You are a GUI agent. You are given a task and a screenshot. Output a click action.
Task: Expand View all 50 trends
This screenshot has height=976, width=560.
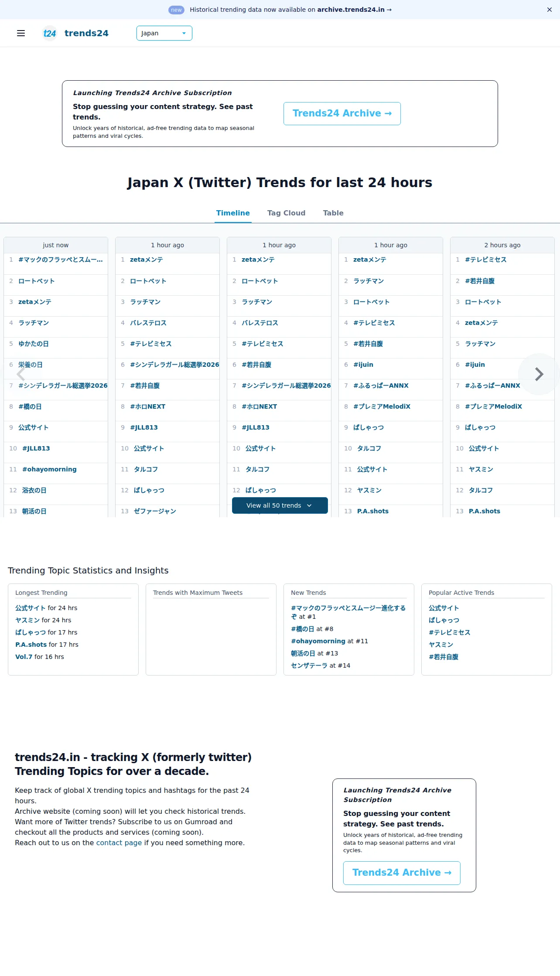pyautogui.click(x=280, y=505)
